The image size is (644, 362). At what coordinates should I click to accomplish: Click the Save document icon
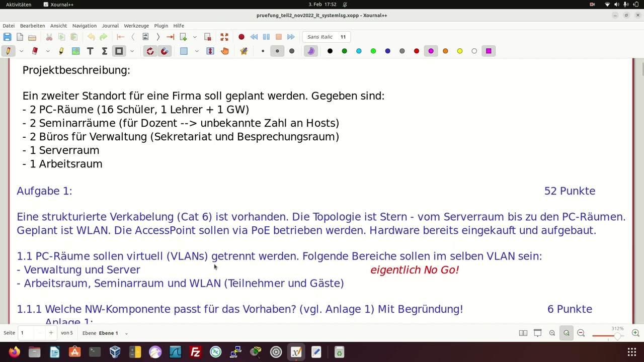coord(7,37)
